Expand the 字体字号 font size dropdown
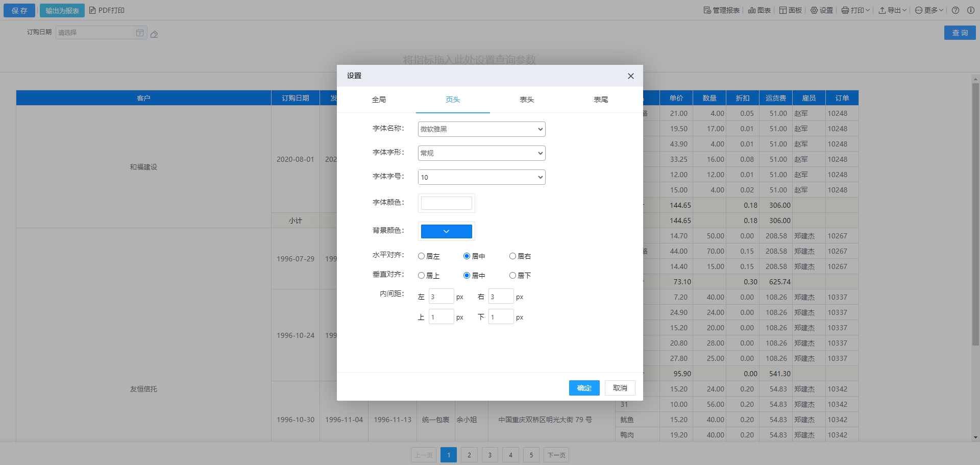Screen dimensions: 980x465 [x=481, y=177]
